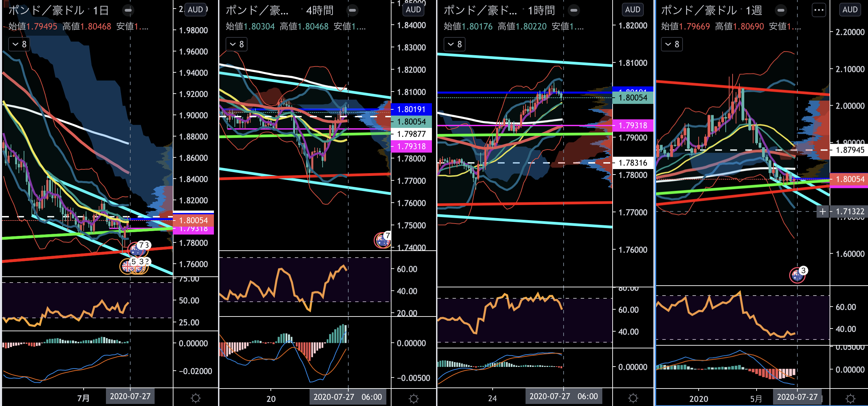Image resolution: width=868 pixels, height=406 pixels.
Task: Click the 2020-07-27 06:00 time label in 1-hour chart
Action: coord(563,396)
